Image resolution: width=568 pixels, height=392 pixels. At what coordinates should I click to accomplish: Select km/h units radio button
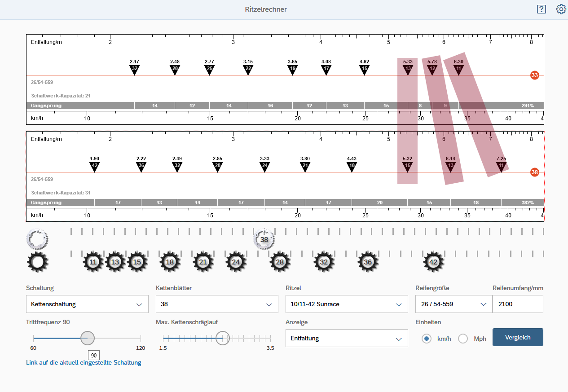[x=427, y=339]
